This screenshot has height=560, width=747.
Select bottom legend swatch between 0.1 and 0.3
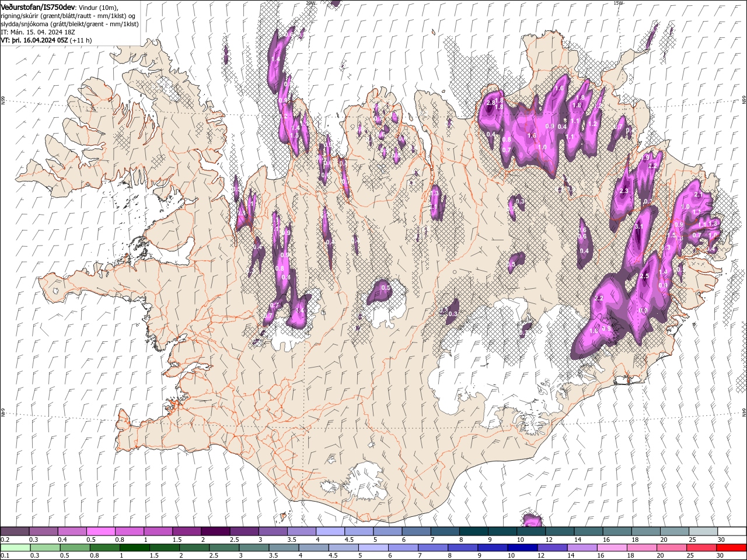point(15,547)
